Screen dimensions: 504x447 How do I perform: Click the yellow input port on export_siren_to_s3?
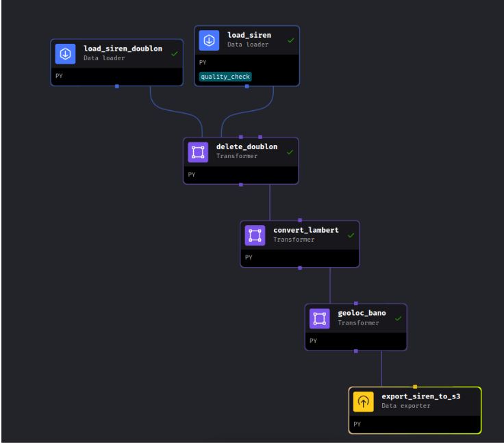[414, 387]
